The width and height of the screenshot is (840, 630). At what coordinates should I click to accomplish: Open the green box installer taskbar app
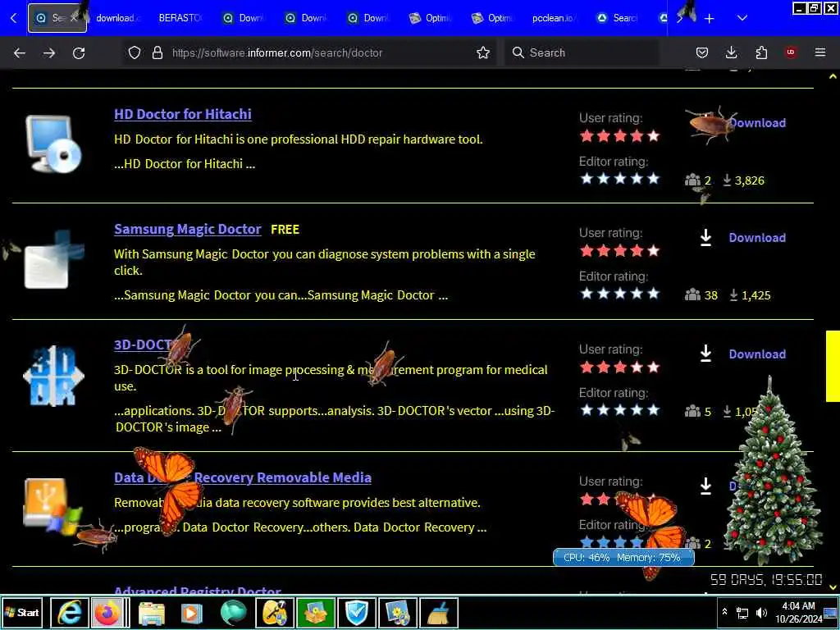(316, 613)
